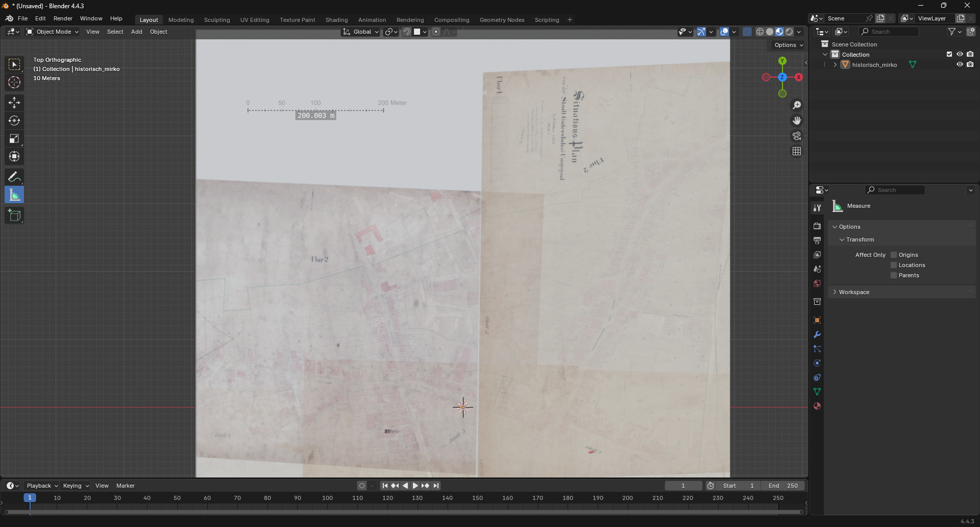Select the Move tool

coord(14,103)
